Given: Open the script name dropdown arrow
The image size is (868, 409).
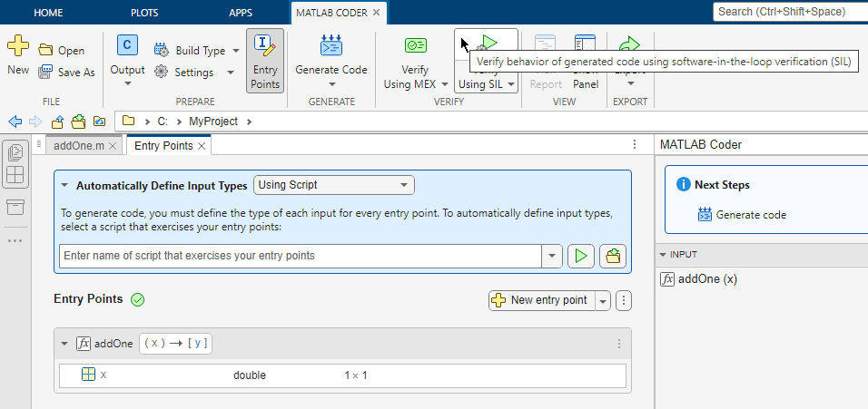Looking at the screenshot, I should click(x=551, y=256).
